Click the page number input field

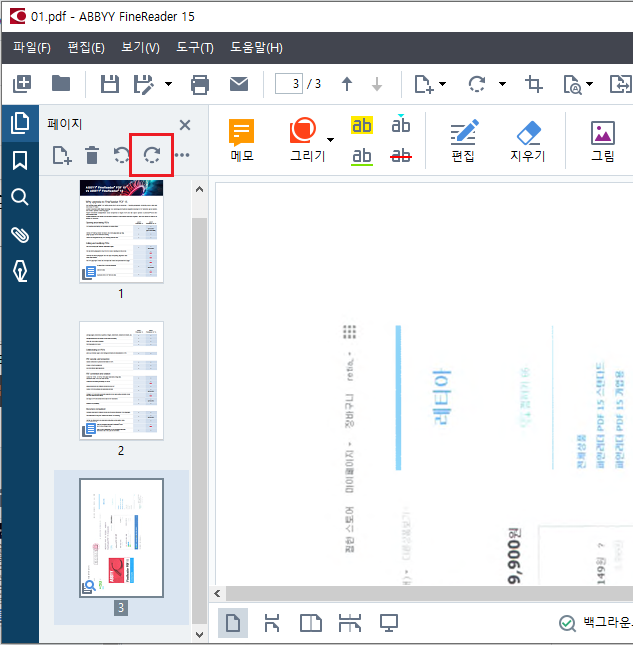click(289, 84)
